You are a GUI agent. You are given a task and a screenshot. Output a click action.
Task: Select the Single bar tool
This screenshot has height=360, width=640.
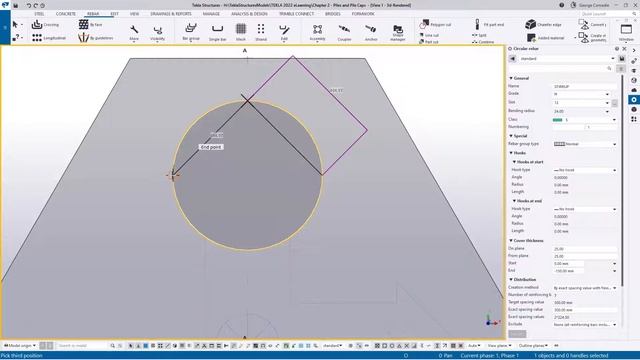217,32
